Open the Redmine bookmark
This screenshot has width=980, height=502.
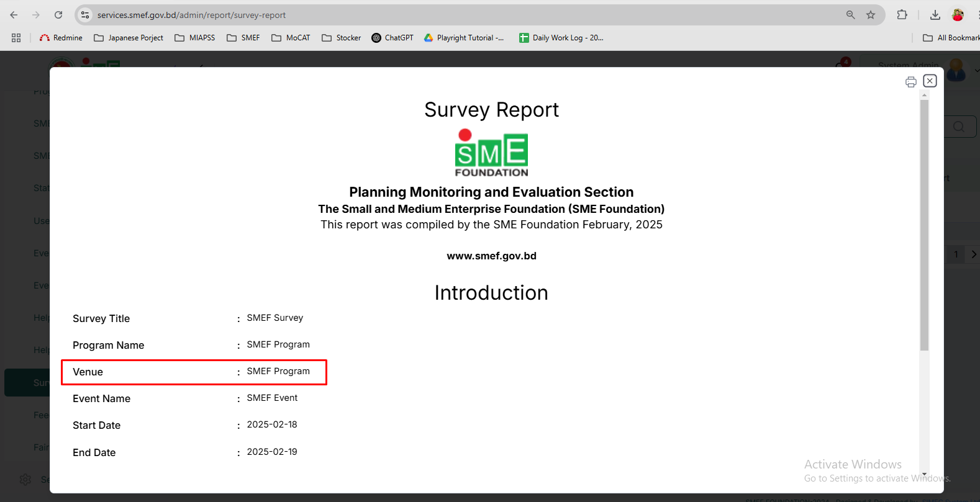(61, 38)
